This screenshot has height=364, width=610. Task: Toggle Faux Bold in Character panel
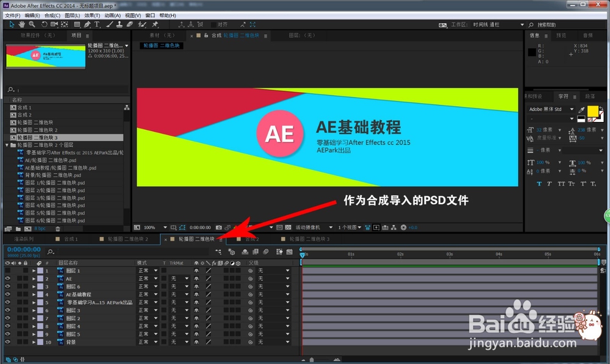point(539,184)
